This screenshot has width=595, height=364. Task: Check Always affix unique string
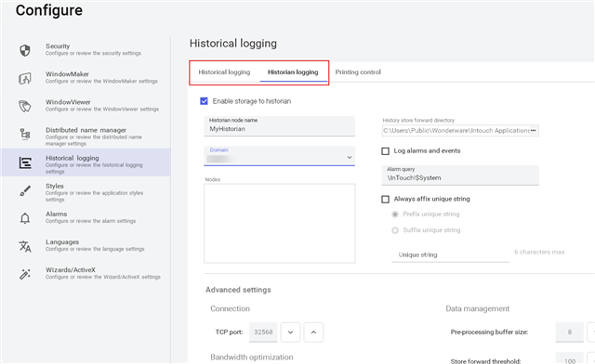coord(385,200)
